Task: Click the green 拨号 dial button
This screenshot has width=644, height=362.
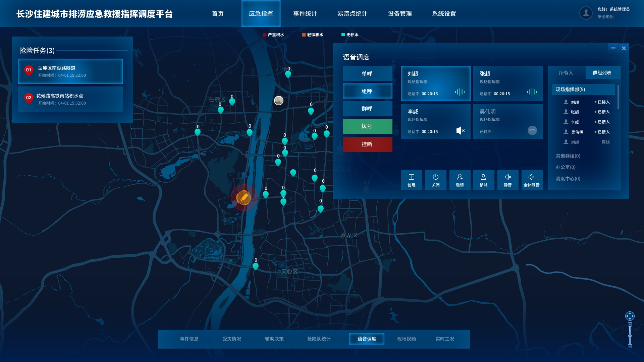Action: pos(367,126)
